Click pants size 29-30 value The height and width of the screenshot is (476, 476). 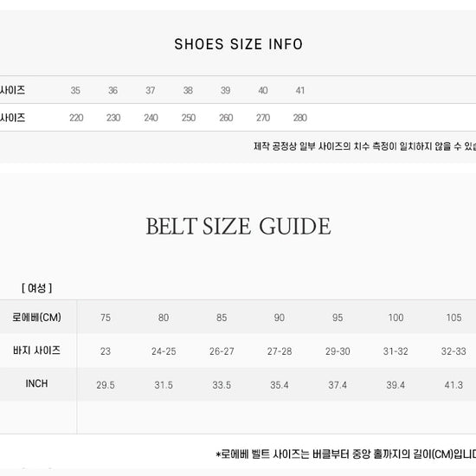(338, 351)
